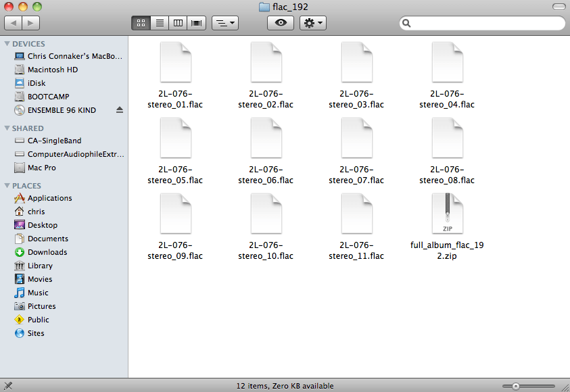
Task: Click the window resize grip corner
Action: tap(565, 388)
